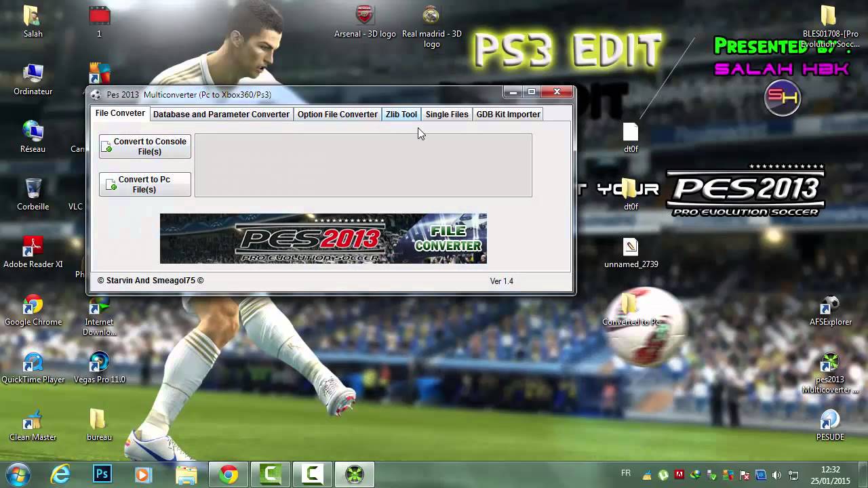Open Internet Explorer from the taskbar
This screenshot has height=488, width=868.
60,474
